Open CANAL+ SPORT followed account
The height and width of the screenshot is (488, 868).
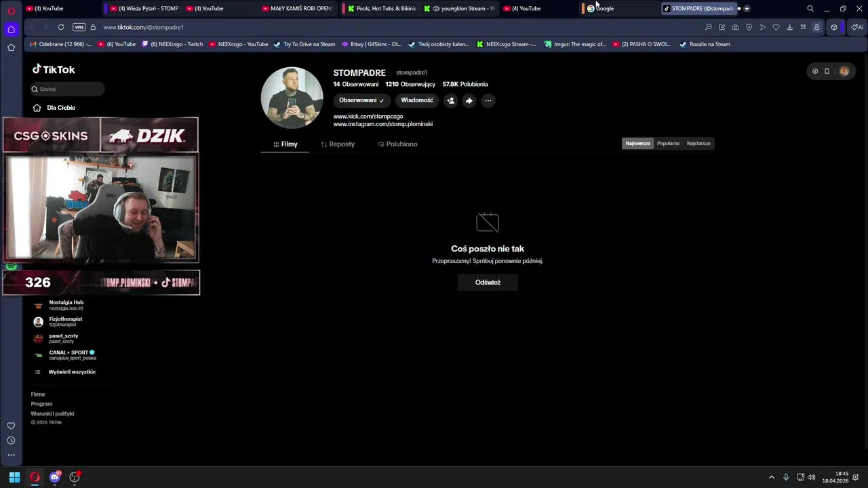[x=65, y=354]
